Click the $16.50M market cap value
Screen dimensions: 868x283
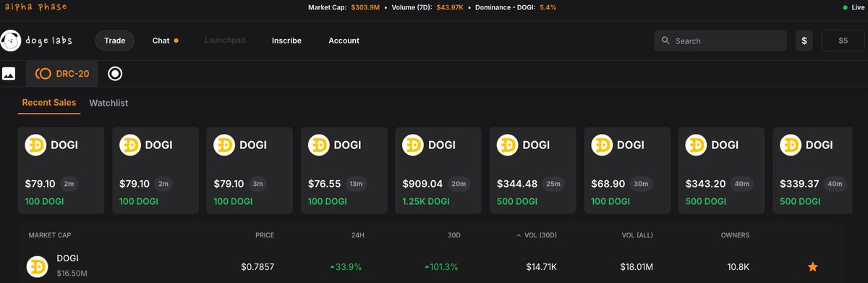pos(72,274)
